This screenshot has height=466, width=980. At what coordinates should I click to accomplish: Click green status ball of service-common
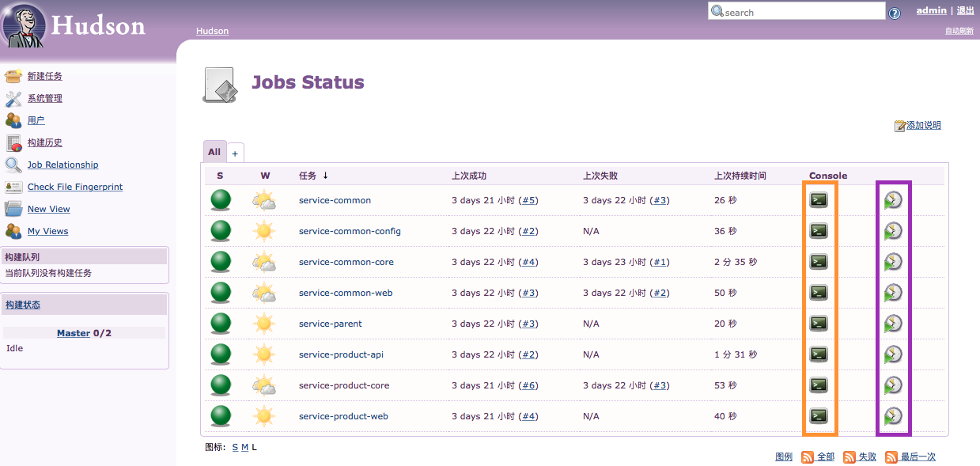click(221, 200)
